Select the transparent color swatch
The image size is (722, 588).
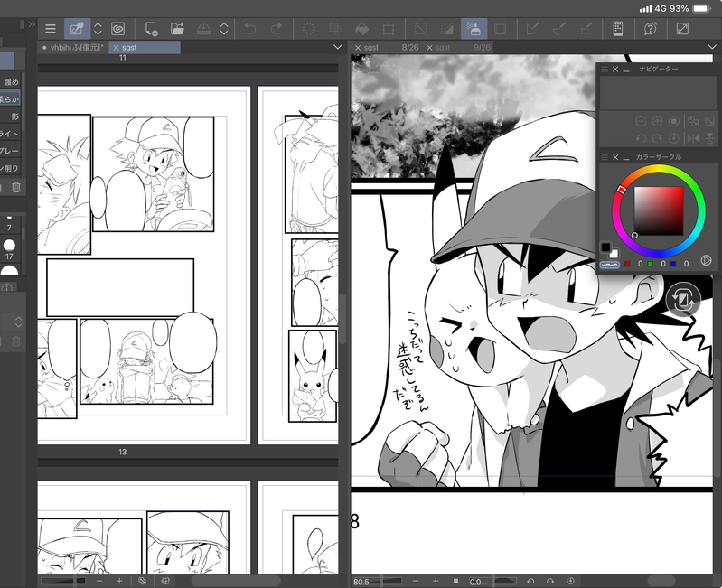[610, 265]
